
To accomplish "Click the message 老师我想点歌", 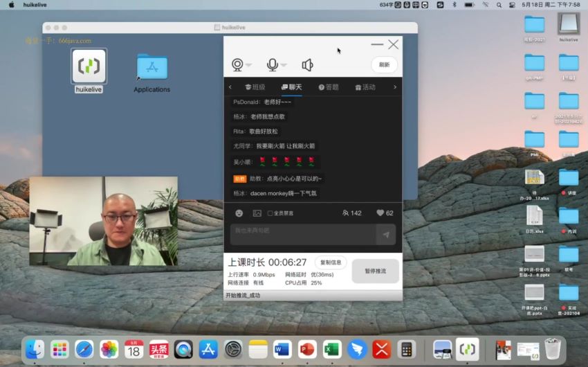I will pos(268,117).
